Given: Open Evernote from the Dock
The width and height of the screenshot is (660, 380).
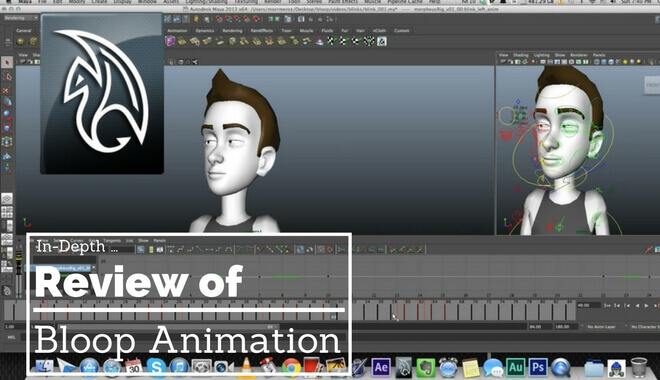Looking at the screenshot, I should click(x=426, y=367).
